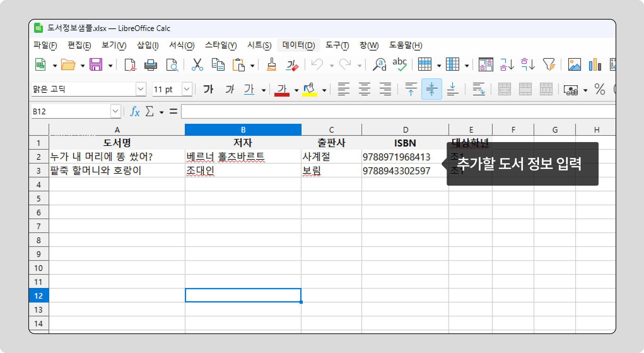Sort descending with the arrow icon
The width and height of the screenshot is (644, 353).
click(x=528, y=65)
